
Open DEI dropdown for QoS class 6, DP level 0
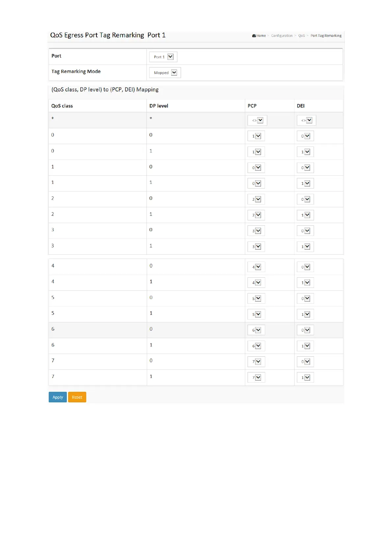tap(305, 330)
